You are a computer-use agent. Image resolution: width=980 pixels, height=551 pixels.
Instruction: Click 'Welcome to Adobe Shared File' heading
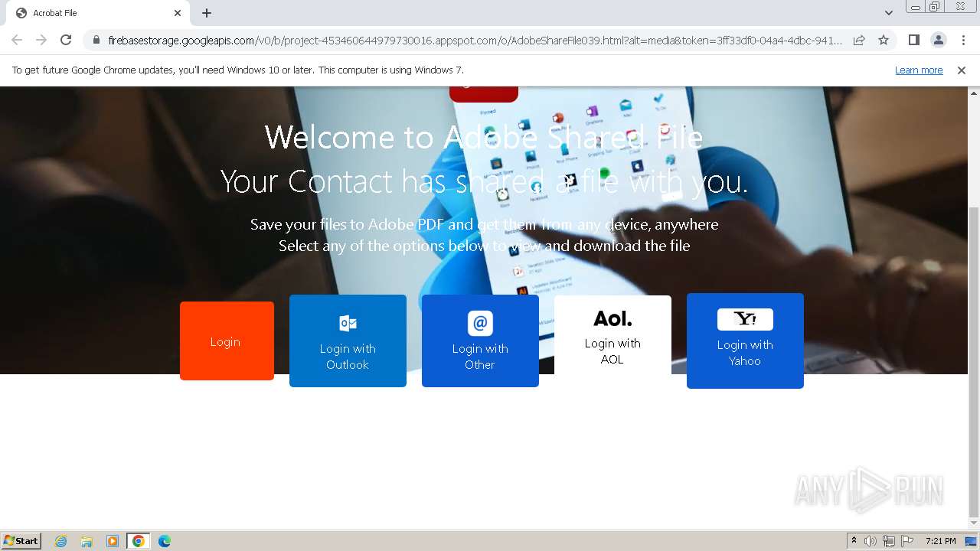pyautogui.click(x=484, y=137)
